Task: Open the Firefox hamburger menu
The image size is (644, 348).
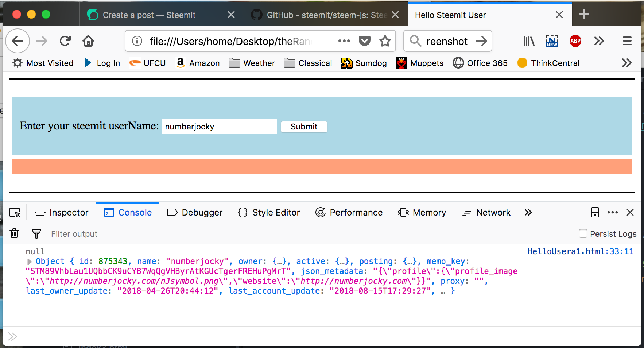Action: point(627,41)
